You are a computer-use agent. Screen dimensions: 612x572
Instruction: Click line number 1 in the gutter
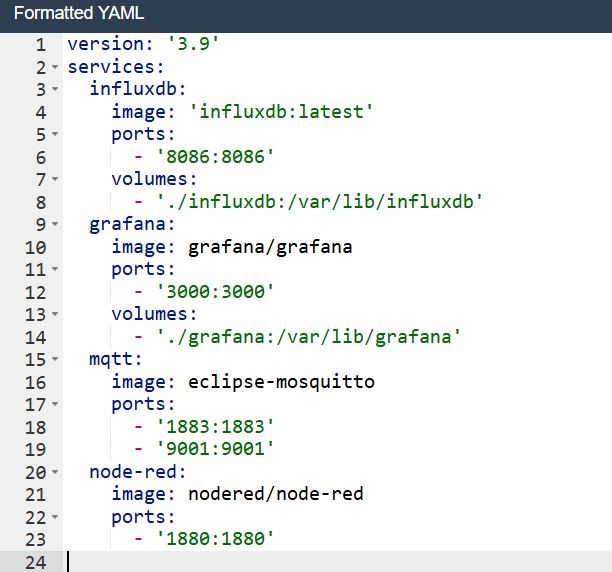(41, 44)
